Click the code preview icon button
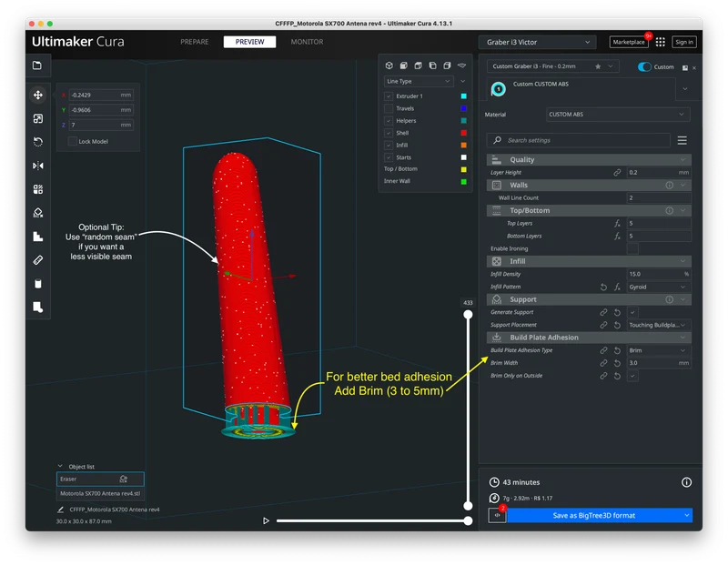Viewport: 728px width, 565px height. click(x=497, y=515)
